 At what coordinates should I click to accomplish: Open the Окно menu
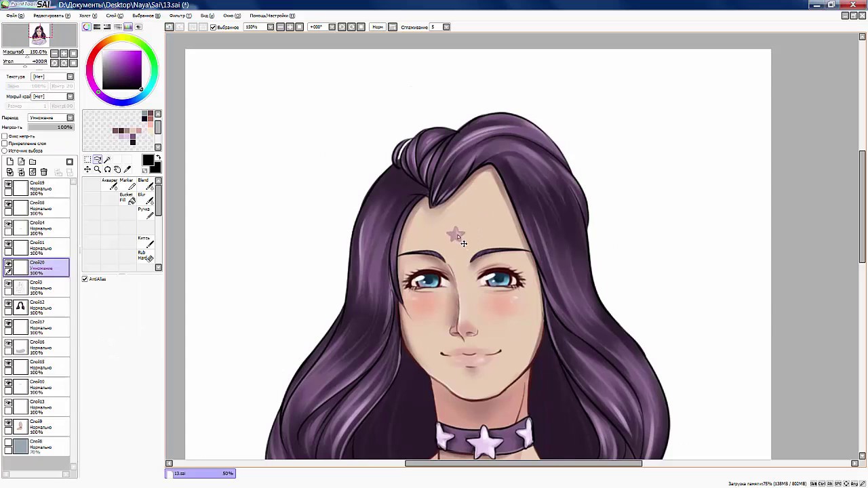(x=232, y=16)
